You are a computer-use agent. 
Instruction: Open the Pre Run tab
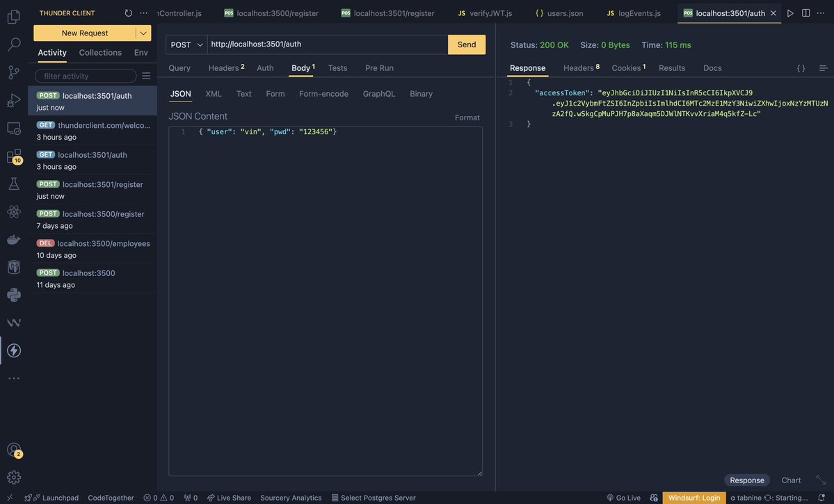click(379, 68)
